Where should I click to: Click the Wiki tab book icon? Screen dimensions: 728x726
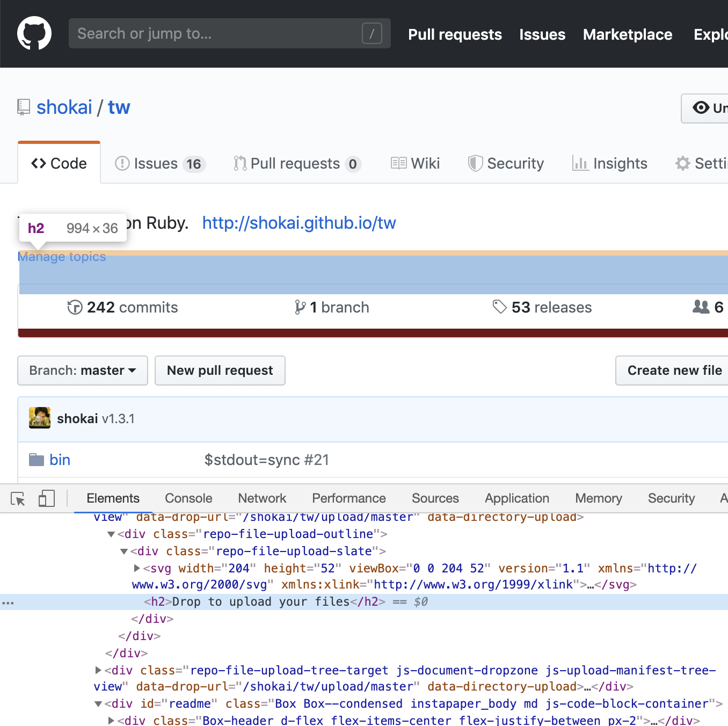pos(399,163)
